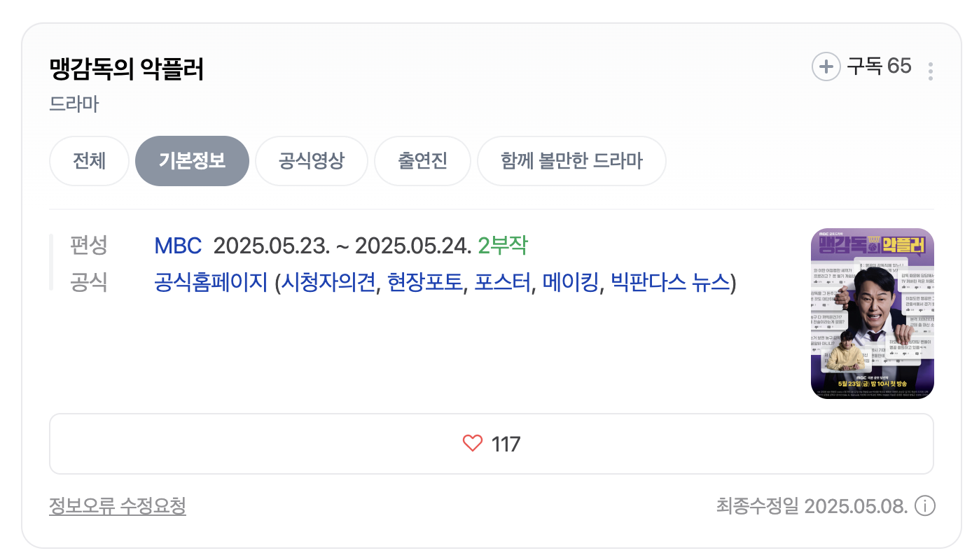Image resolution: width=972 pixels, height=560 pixels.
Task: Open the 출연진 tab
Action: [x=422, y=160]
